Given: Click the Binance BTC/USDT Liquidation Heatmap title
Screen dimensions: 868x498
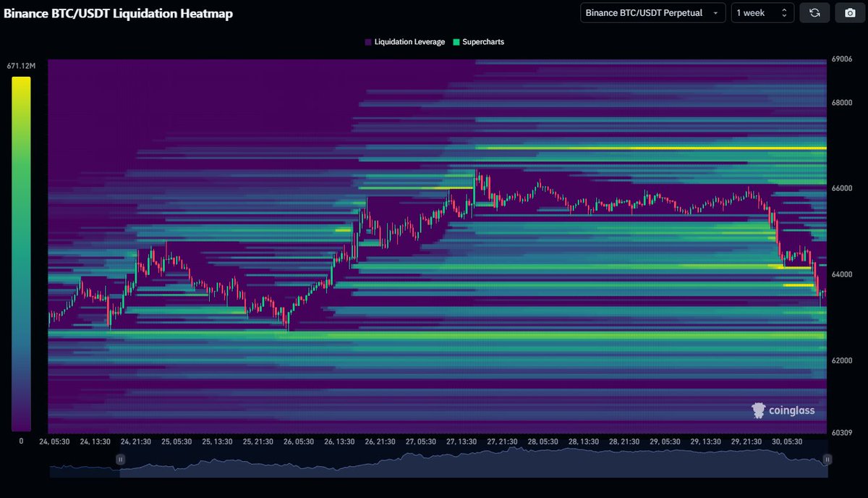Looking at the screenshot, I should point(118,13).
